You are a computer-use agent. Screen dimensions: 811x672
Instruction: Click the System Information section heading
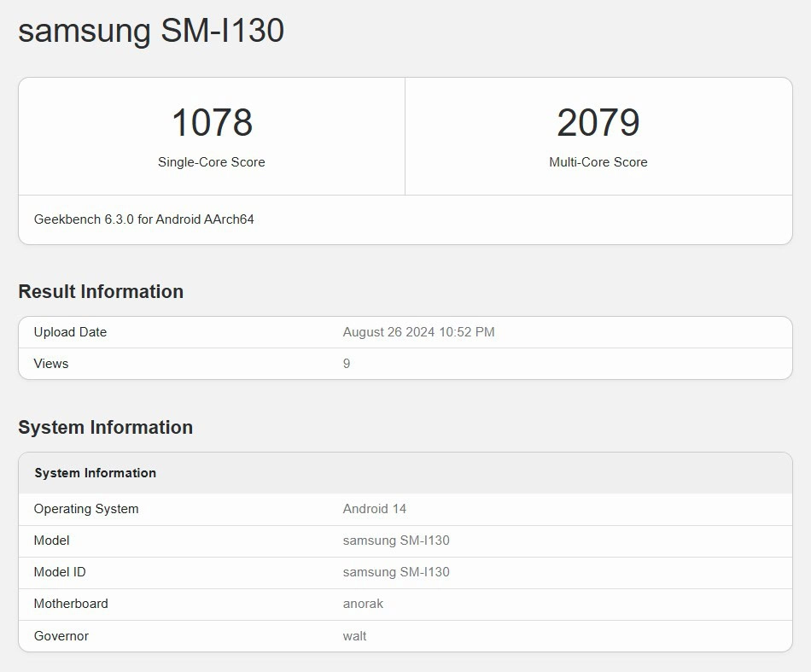(x=106, y=427)
